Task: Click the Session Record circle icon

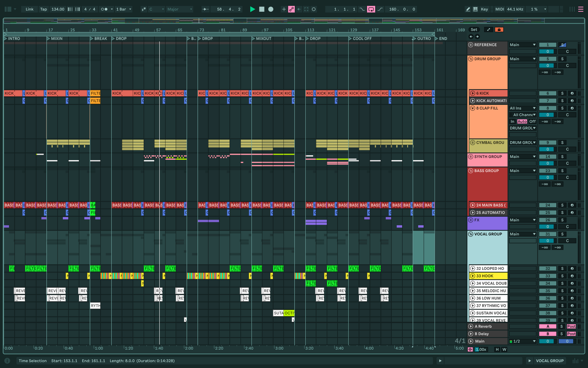Action: (314, 9)
